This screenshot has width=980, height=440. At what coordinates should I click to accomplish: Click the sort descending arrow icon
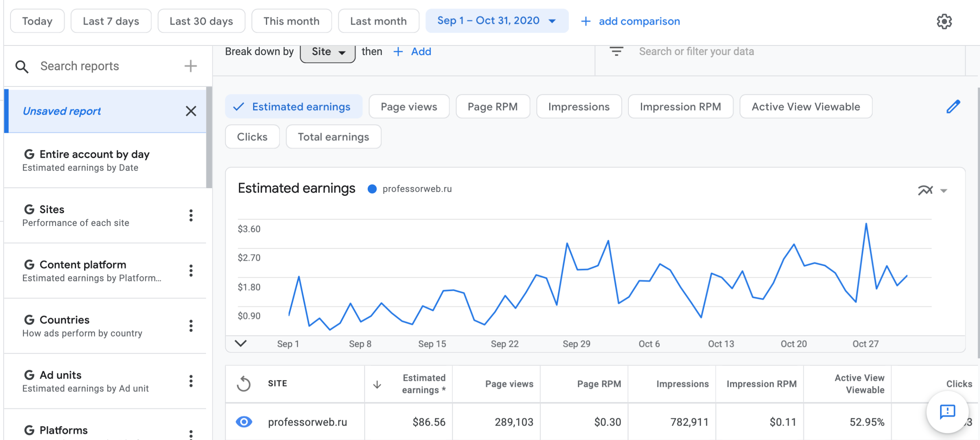[377, 384]
